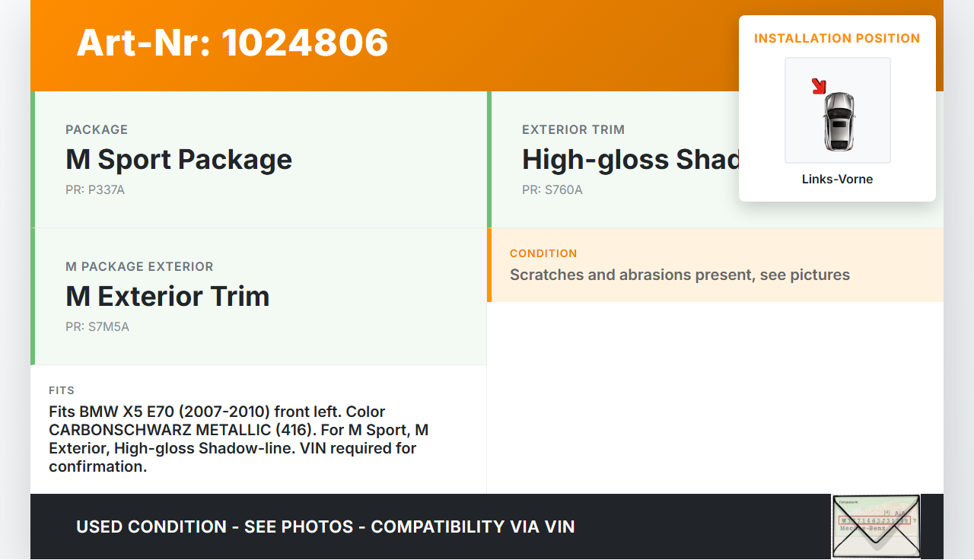974x560 pixels.
Task: Select the Installation Position title
Action: click(837, 39)
